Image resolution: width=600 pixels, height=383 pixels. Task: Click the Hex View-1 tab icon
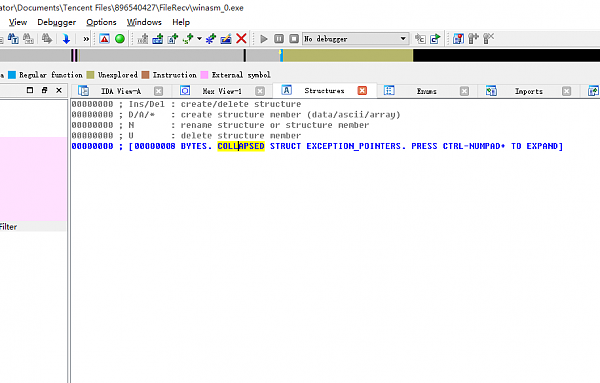[185, 91]
